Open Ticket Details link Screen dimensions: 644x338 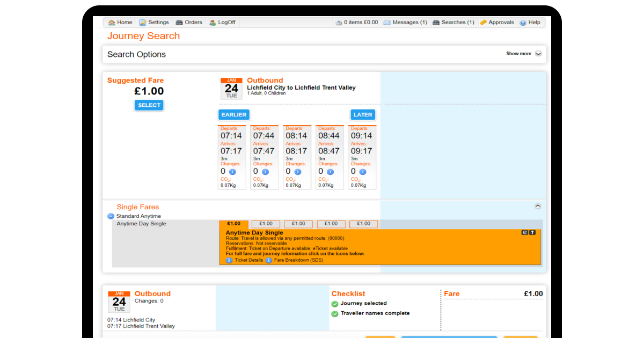pos(248,260)
